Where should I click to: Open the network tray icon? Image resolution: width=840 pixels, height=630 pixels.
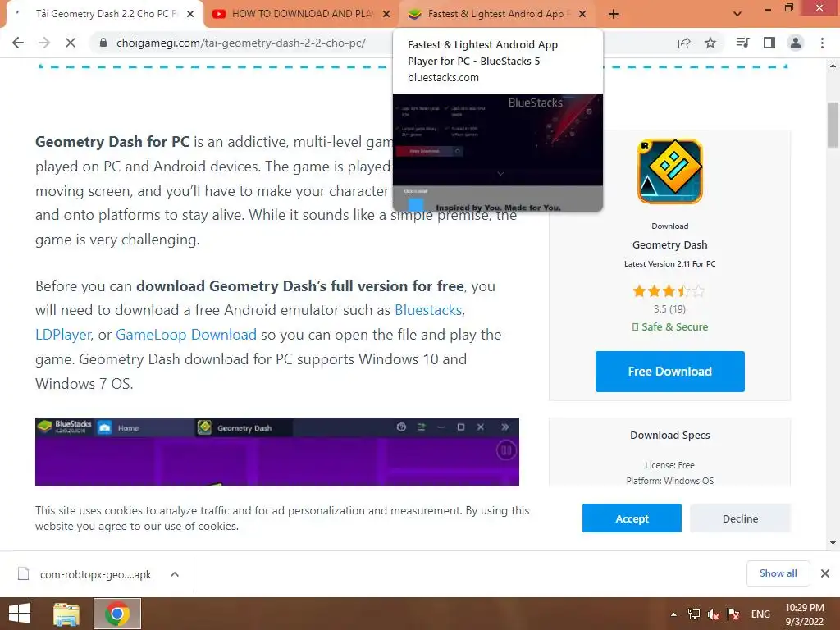pyautogui.click(x=693, y=614)
